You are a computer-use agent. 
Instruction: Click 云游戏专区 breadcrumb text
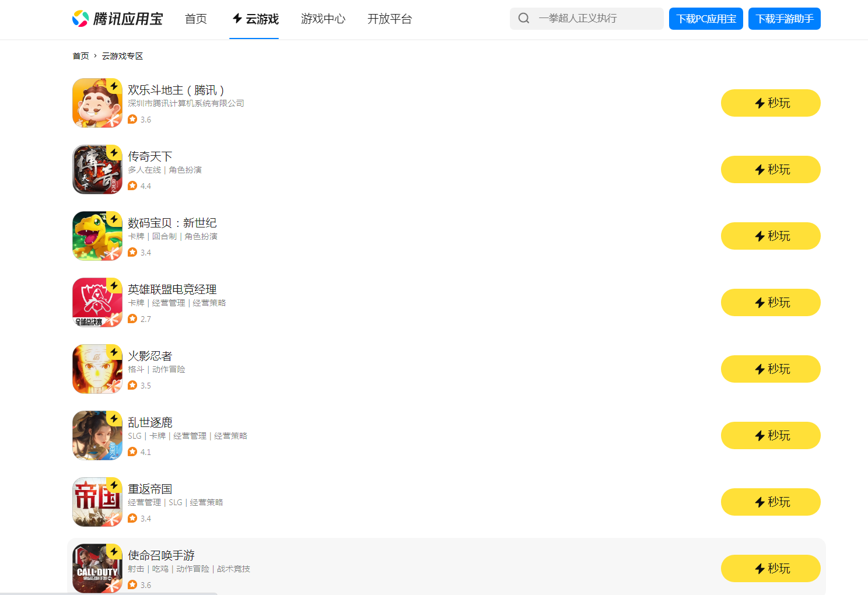coord(123,56)
